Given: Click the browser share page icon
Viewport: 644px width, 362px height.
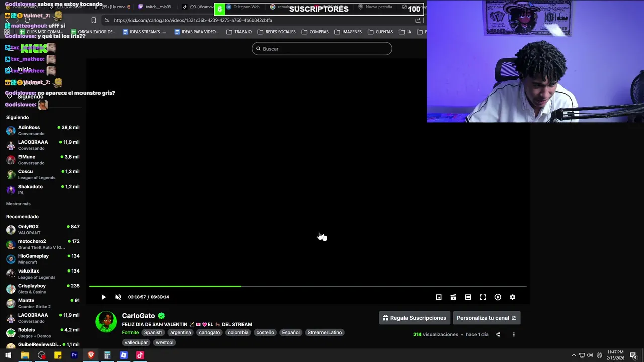Looking at the screenshot, I should [x=418, y=20].
